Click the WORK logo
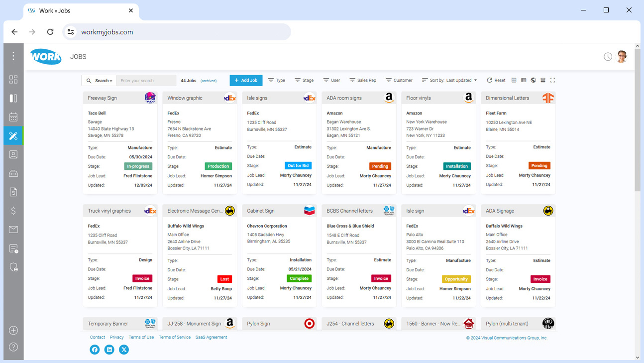 [x=46, y=56]
